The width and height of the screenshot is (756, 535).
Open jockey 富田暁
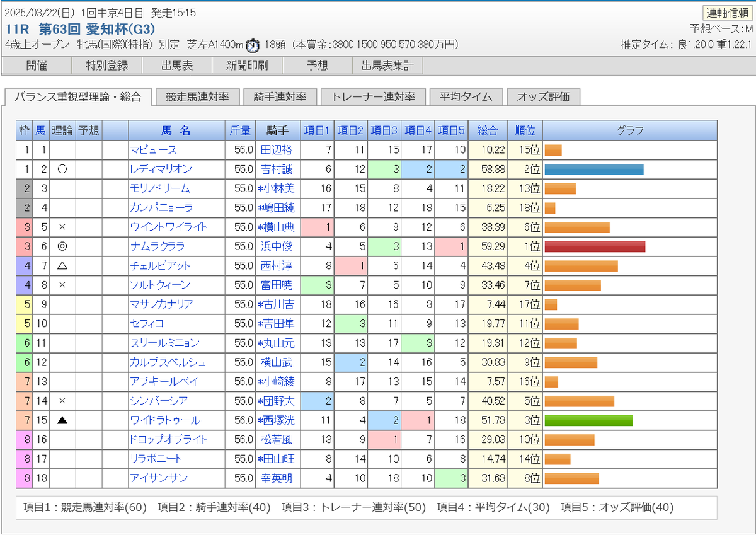(x=277, y=285)
